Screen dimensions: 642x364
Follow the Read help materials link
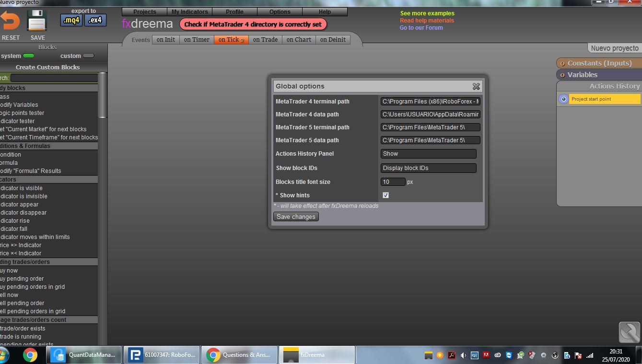coord(427,21)
